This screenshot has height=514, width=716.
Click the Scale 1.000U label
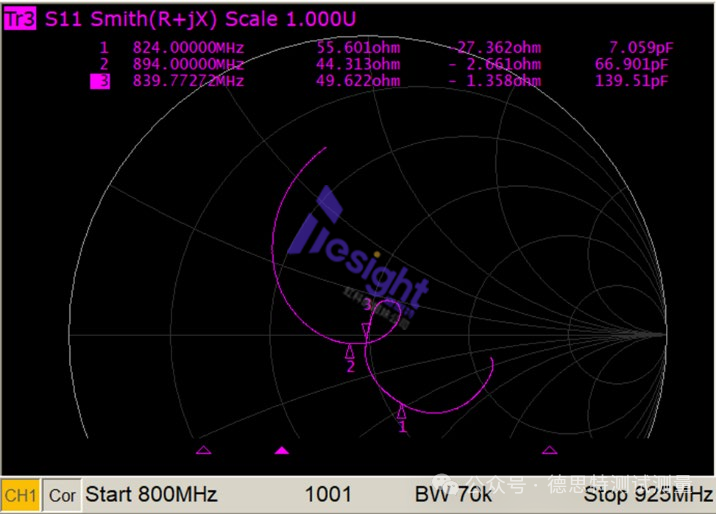290,19
